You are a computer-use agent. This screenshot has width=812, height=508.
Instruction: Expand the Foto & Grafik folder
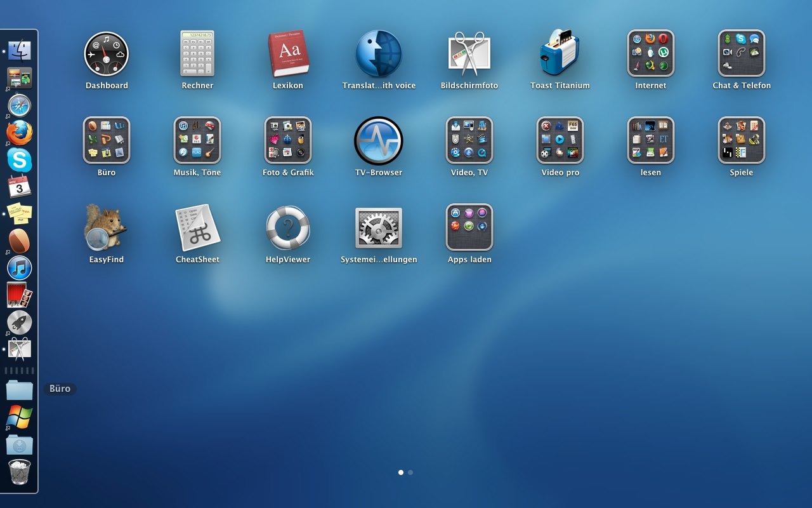pyautogui.click(x=288, y=140)
